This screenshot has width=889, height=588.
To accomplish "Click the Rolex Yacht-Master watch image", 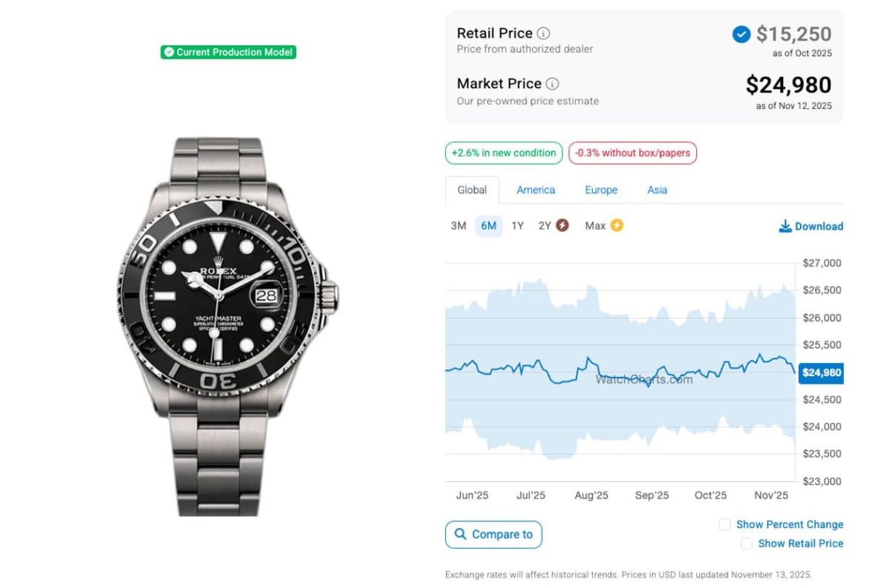I will [228, 326].
